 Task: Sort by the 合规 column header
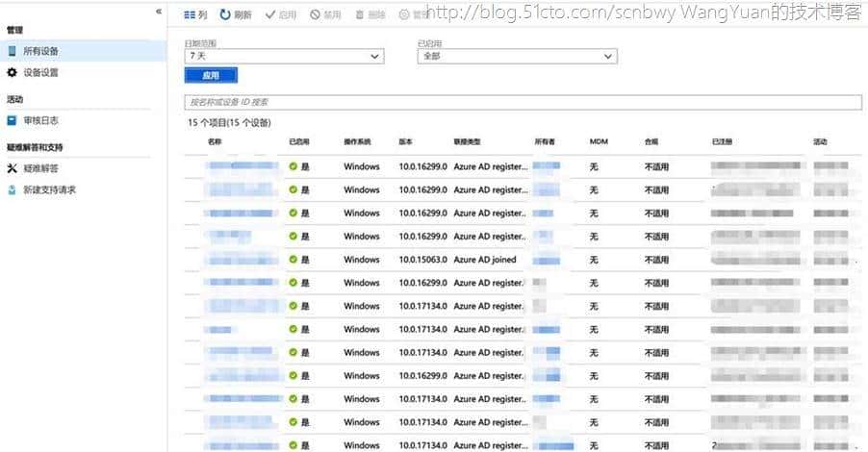(651, 141)
